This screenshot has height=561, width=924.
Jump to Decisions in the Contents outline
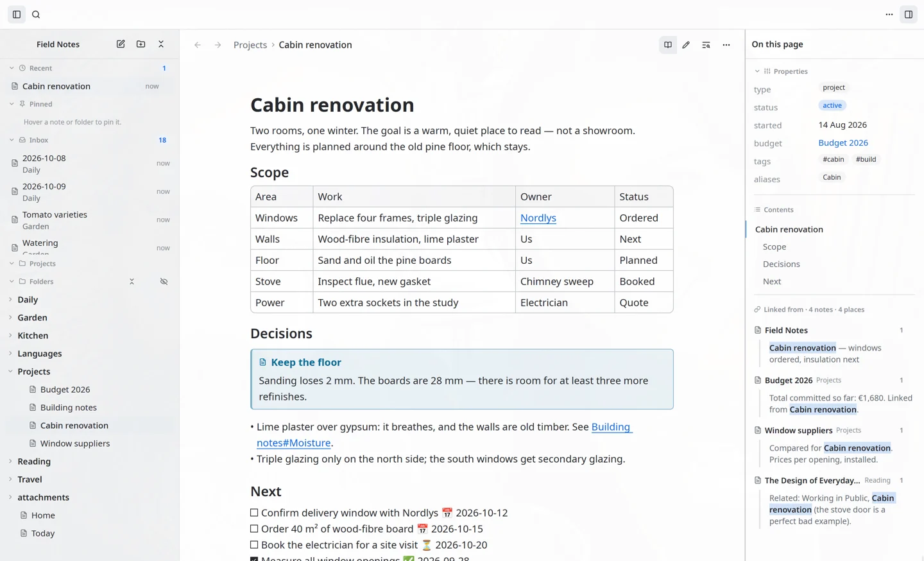[782, 264]
